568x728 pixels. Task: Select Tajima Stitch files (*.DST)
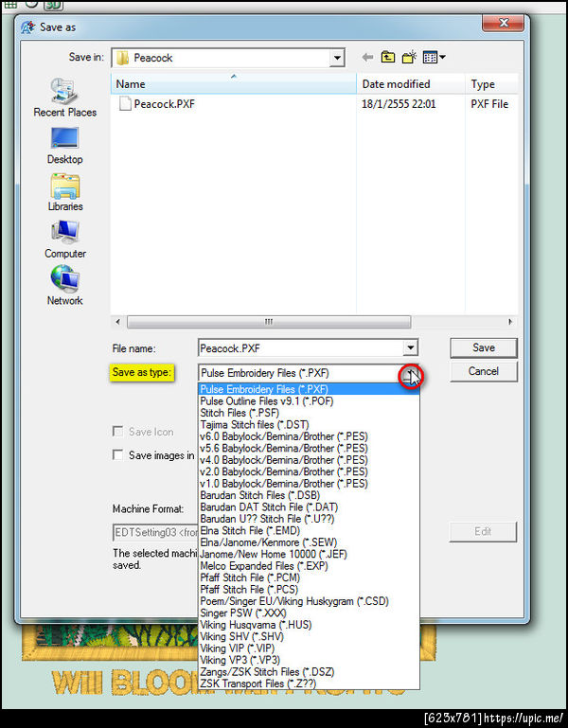(x=309, y=424)
